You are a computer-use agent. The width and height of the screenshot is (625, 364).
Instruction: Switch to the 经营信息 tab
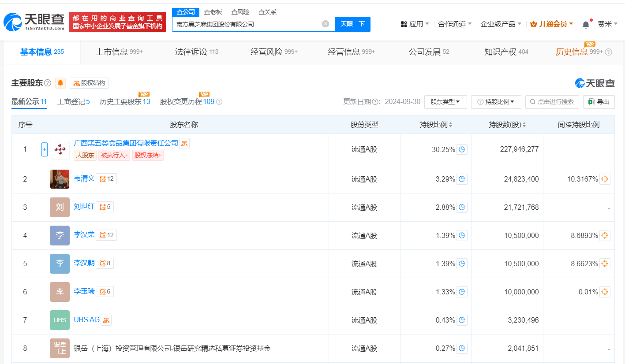point(352,52)
